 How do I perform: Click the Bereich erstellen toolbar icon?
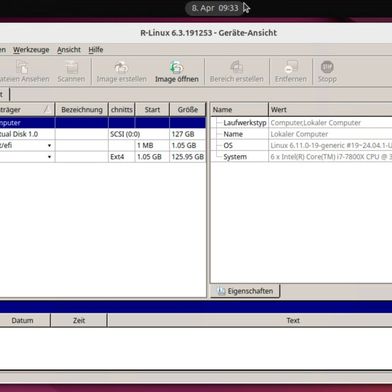tap(236, 67)
